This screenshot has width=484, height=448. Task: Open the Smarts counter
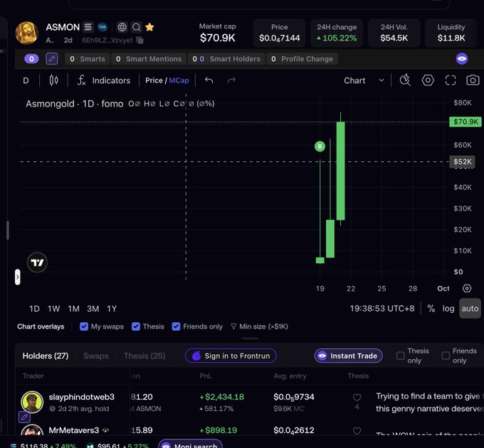tap(88, 59)
